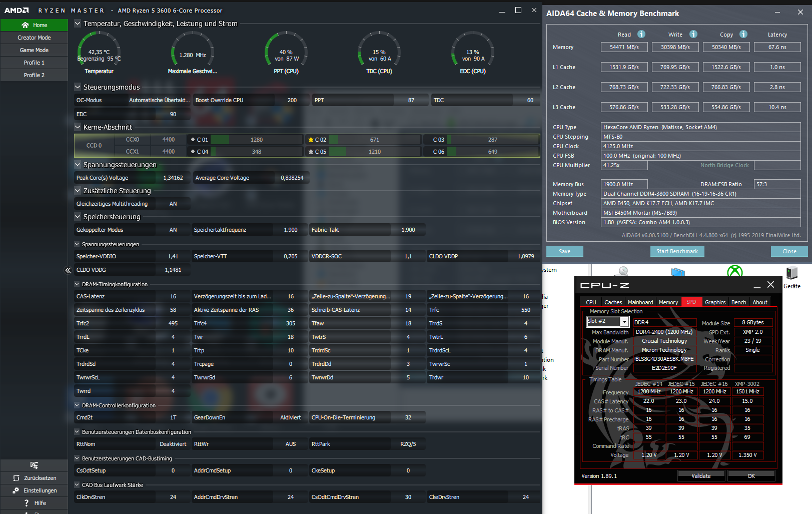Click the blue monitor desktop icon
Viewport: 812px width, 514px height.
point(678,272)
